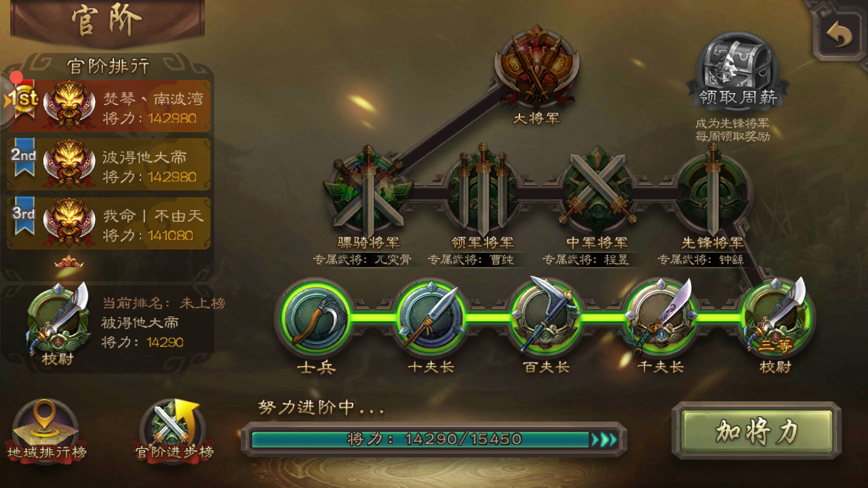Tap the 大将军 rank emblem

click(x=536, y=66)
